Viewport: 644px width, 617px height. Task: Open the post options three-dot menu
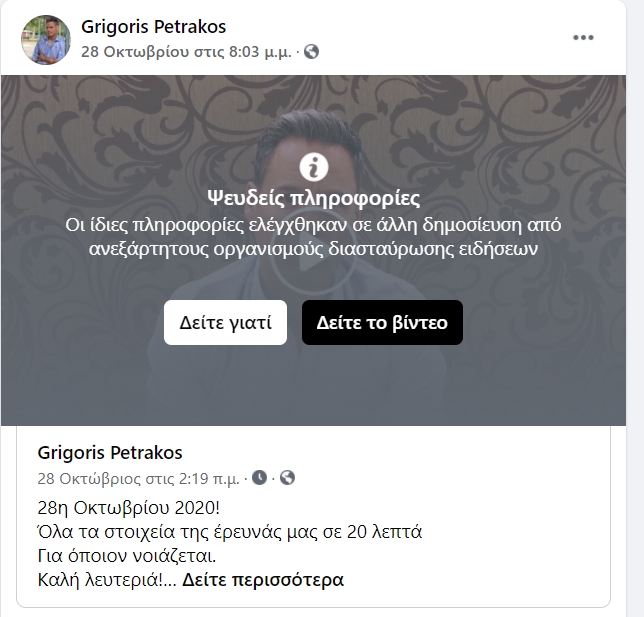coord(583,38)
